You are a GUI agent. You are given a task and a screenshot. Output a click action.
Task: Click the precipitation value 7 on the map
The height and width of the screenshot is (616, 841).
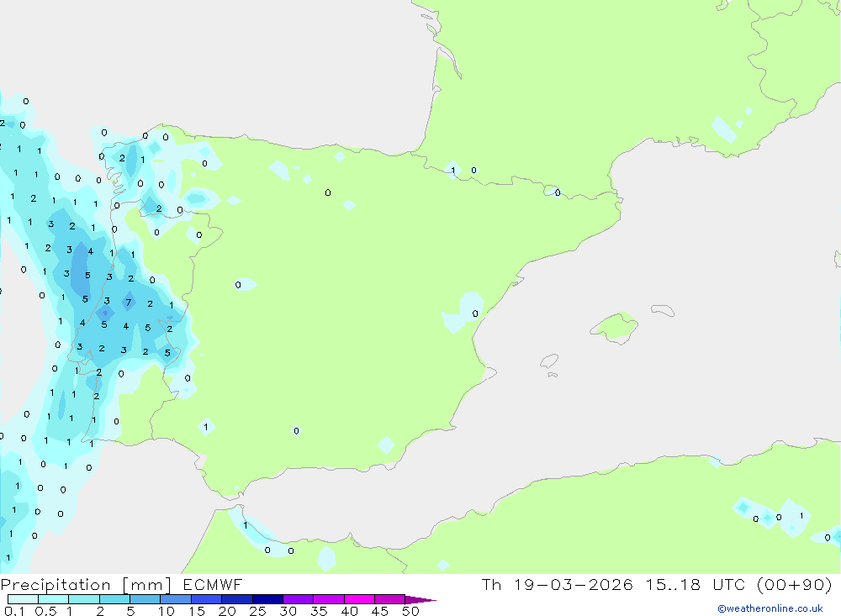(128, 303)
